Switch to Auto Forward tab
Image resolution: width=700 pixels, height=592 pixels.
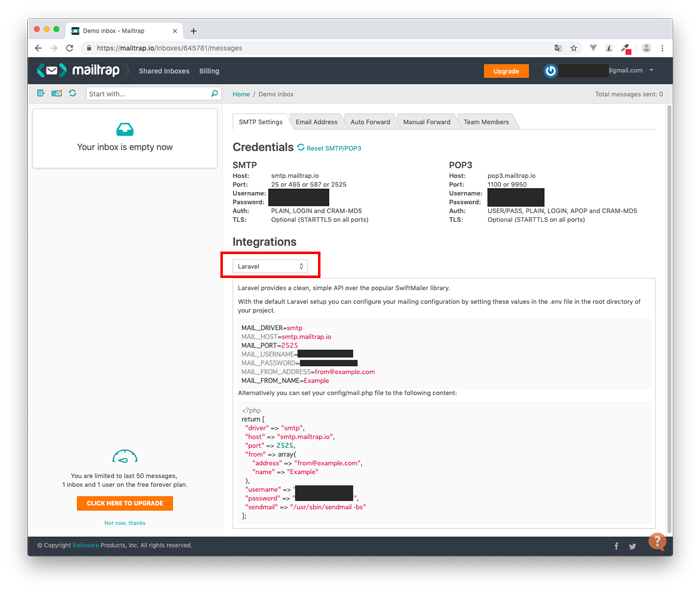pyautogui.click(x=370, y=122)
